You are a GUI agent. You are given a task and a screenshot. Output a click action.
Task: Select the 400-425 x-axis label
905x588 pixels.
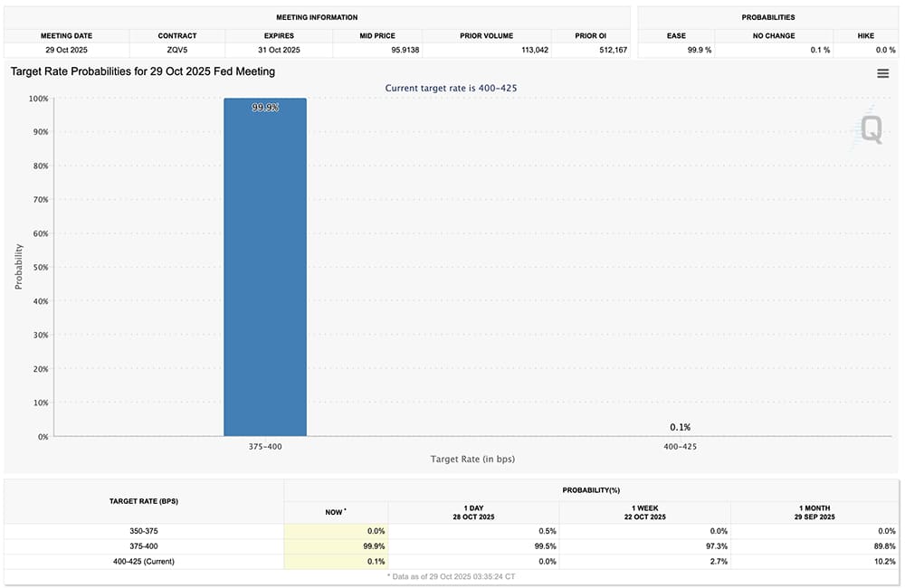click(680, 446)
